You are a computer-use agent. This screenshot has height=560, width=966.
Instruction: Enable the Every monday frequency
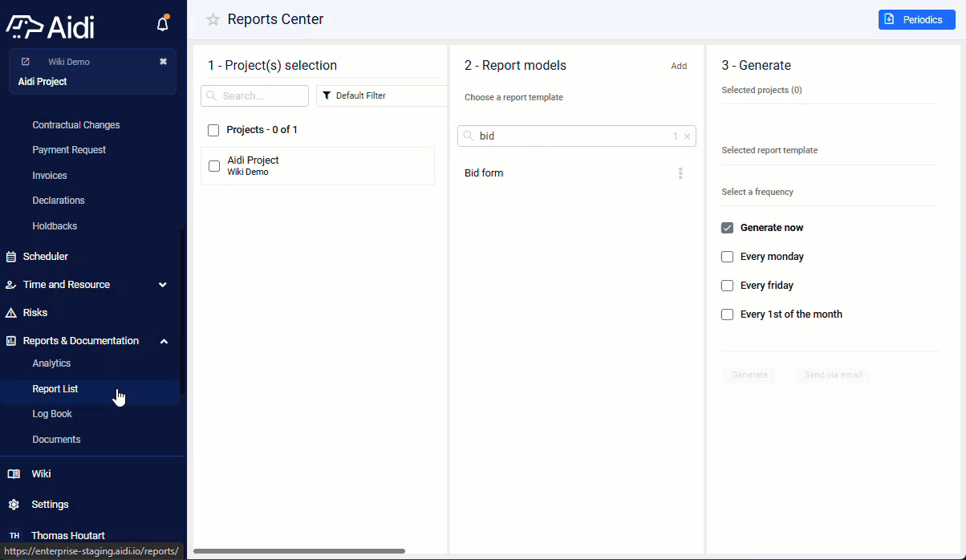coord(728,257)
